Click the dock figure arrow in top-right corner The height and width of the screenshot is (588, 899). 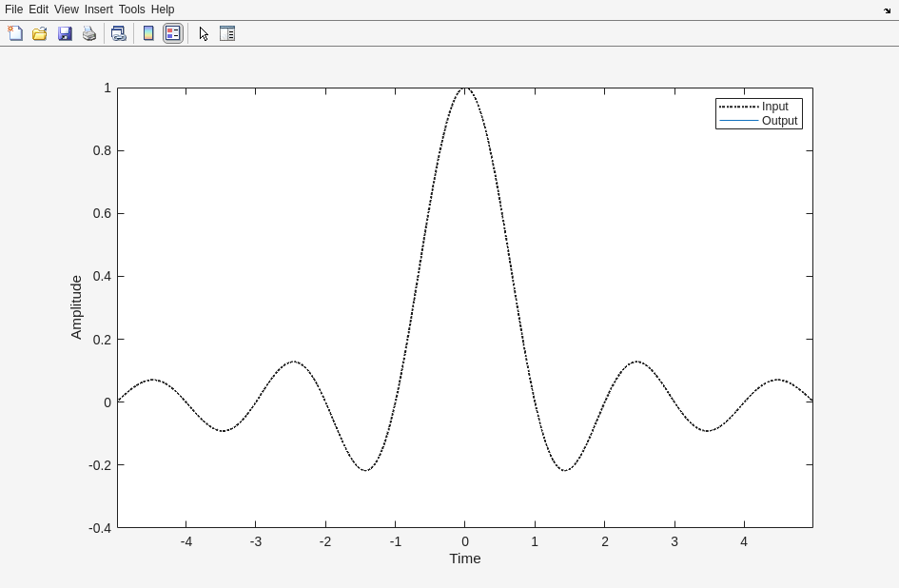887,10
